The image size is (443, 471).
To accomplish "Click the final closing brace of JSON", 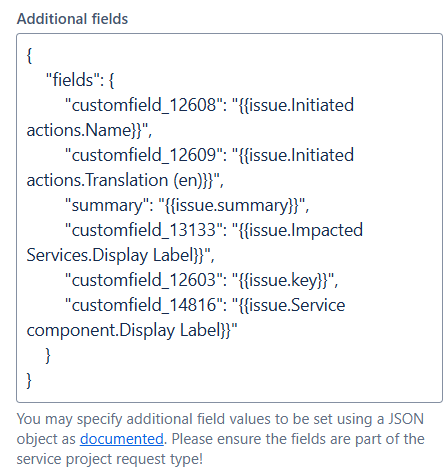I will 29,380.
